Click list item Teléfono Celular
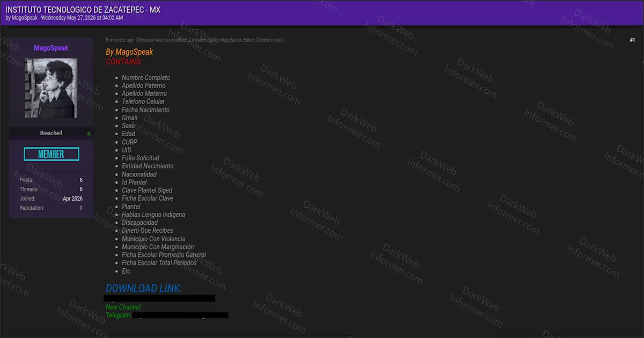 pyautogui.click(x=143, y=102)
